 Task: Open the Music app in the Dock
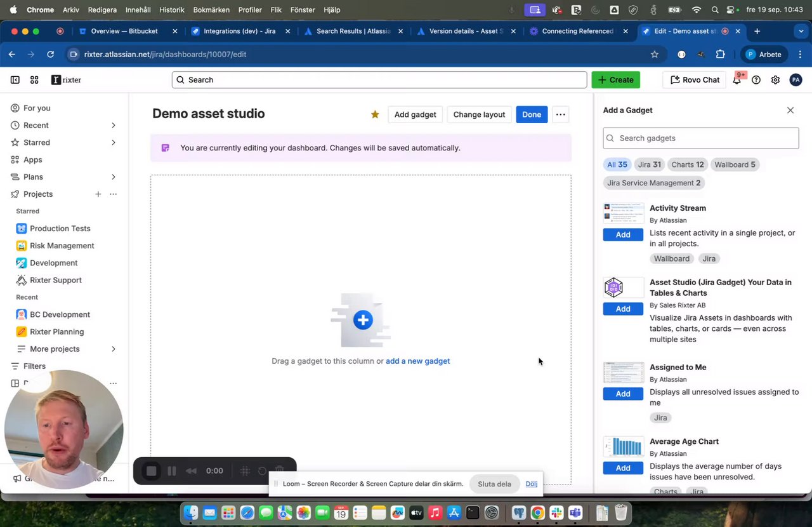click(x=435, y=512)
